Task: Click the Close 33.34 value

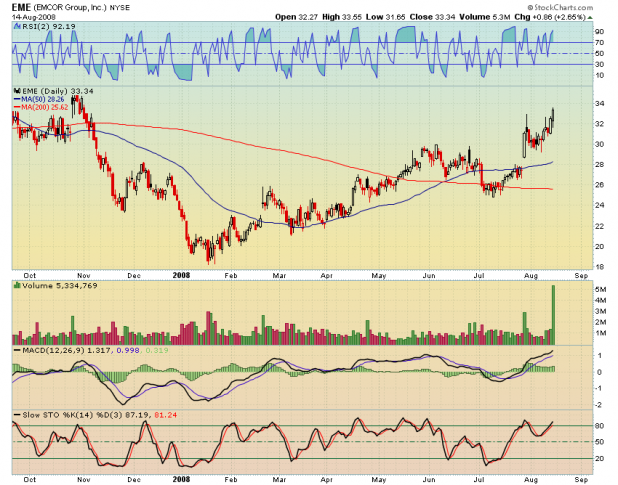Action: 432,17
